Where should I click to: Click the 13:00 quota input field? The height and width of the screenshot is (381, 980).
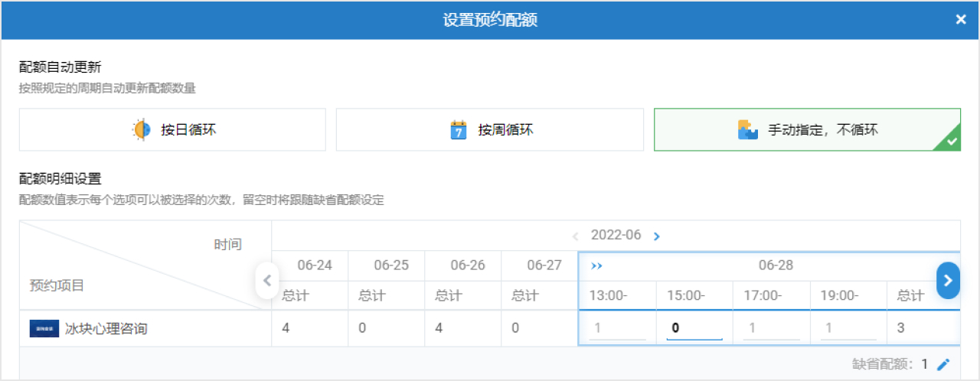tap(617, 329)
